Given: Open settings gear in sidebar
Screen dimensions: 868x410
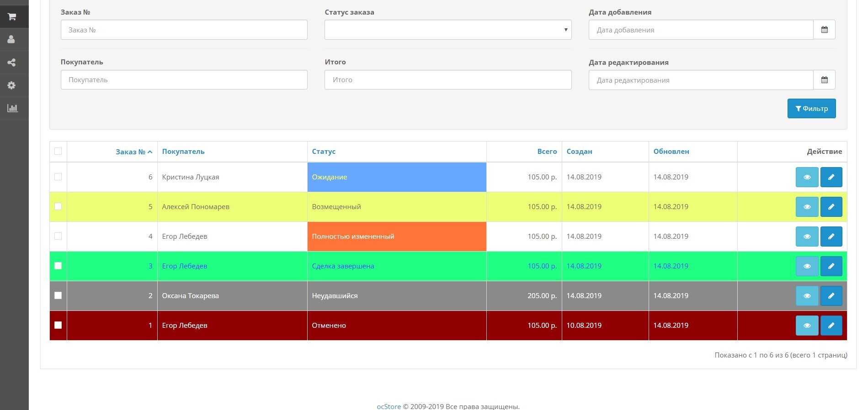Looking at the screenshot, I should [12, 85].
